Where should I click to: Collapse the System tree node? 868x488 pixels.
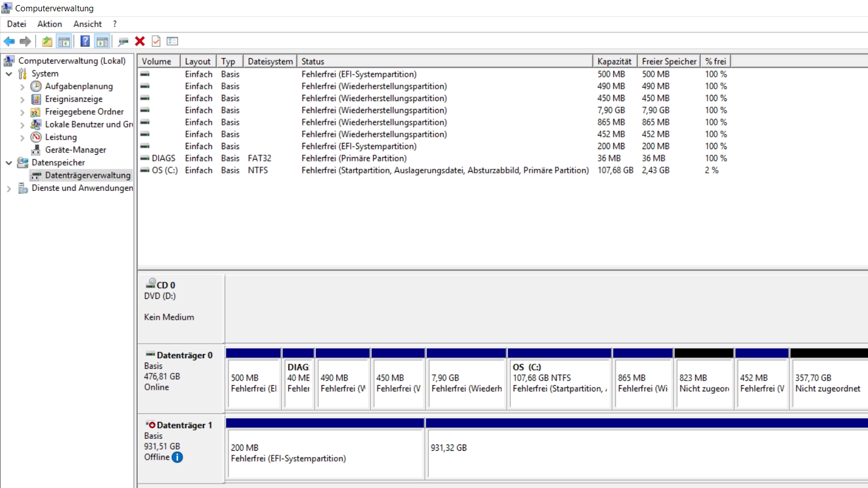tap(9, 73)
